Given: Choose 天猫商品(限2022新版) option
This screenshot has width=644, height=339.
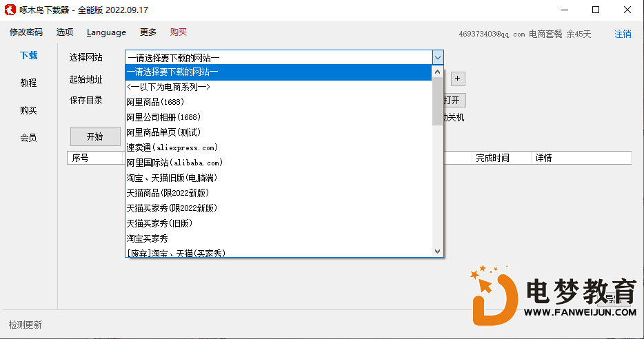Looking at the screenshot, I should pos(279,194).
